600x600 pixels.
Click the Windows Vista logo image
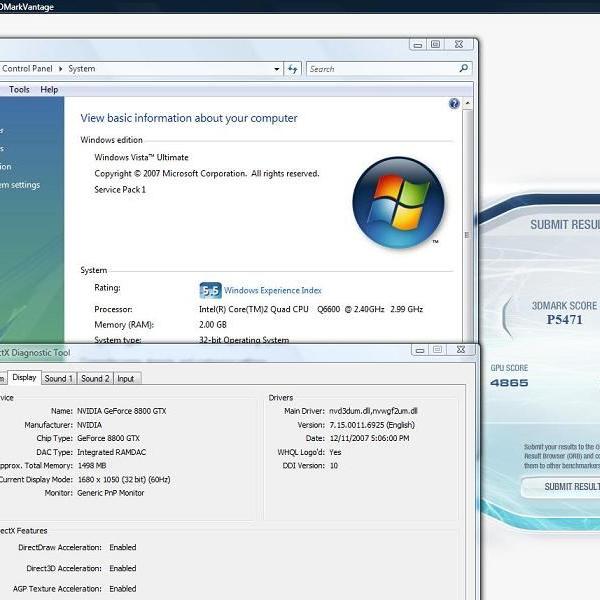click(x=398, y=203)
